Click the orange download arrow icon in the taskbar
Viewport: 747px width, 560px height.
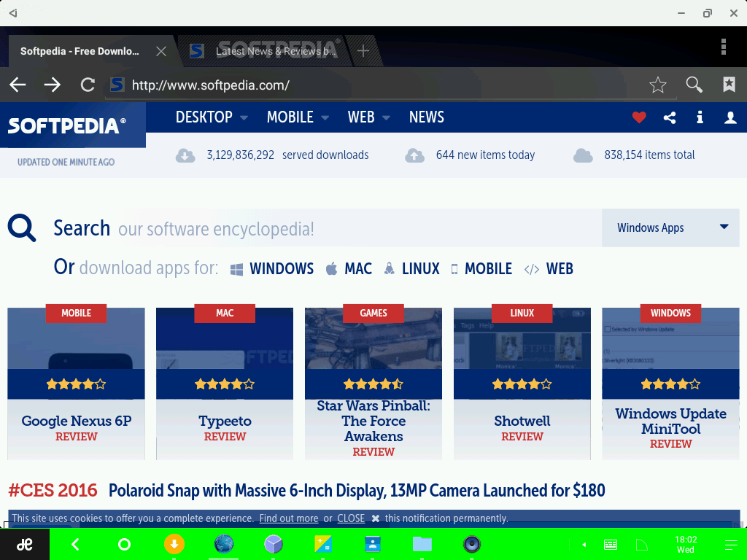174,544
